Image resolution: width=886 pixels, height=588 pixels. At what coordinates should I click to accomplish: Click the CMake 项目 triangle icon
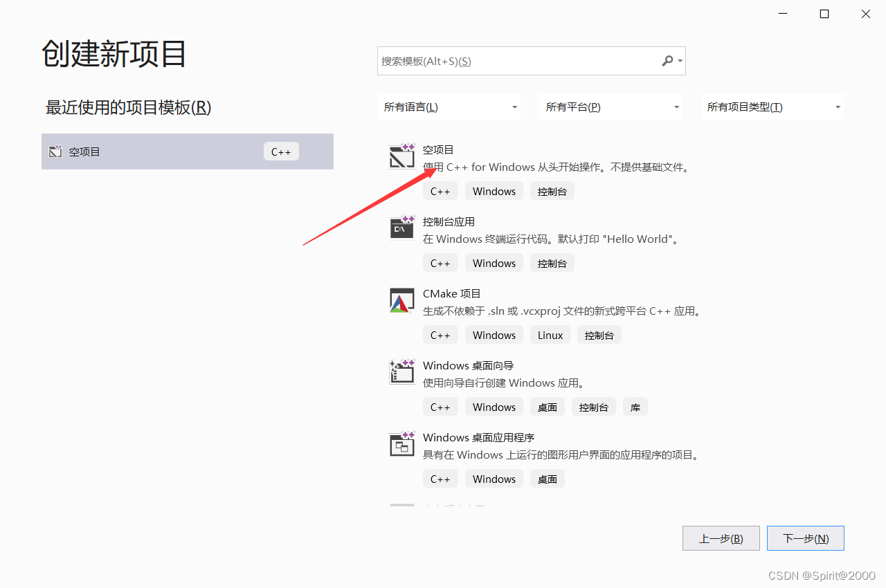click(x=401, y=300)
